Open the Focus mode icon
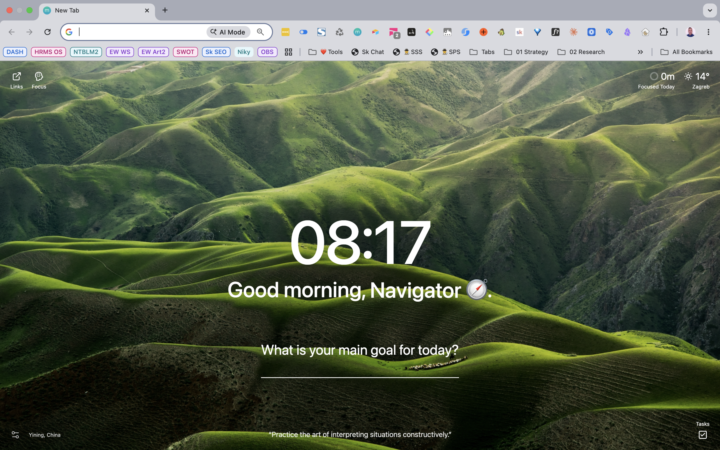720x450 pixels. 39,79
